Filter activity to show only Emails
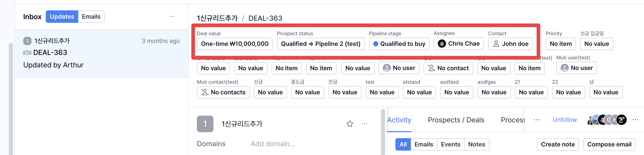The image size is (644, 155). 423,144
